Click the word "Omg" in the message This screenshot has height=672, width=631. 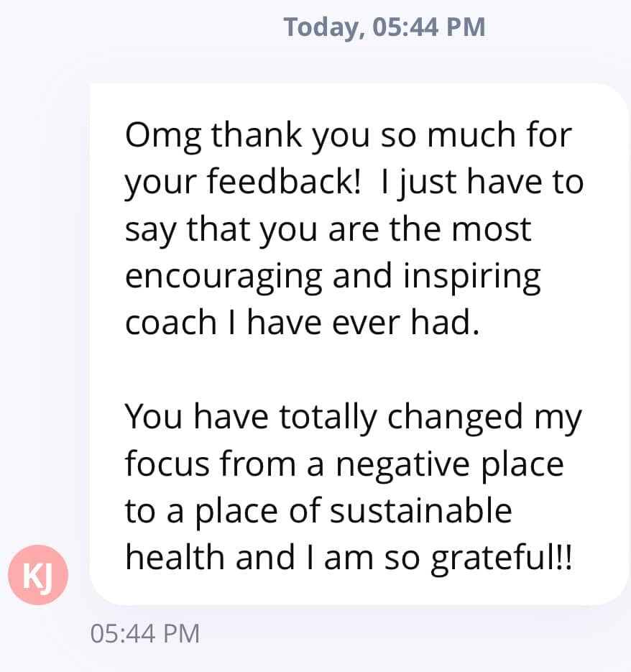(x=162, y=137)
